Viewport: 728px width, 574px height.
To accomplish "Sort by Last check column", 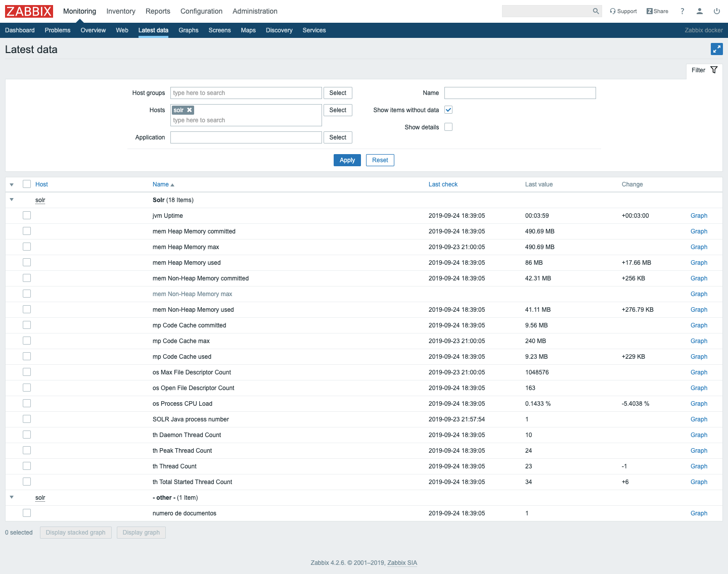I will coord(443,184).
